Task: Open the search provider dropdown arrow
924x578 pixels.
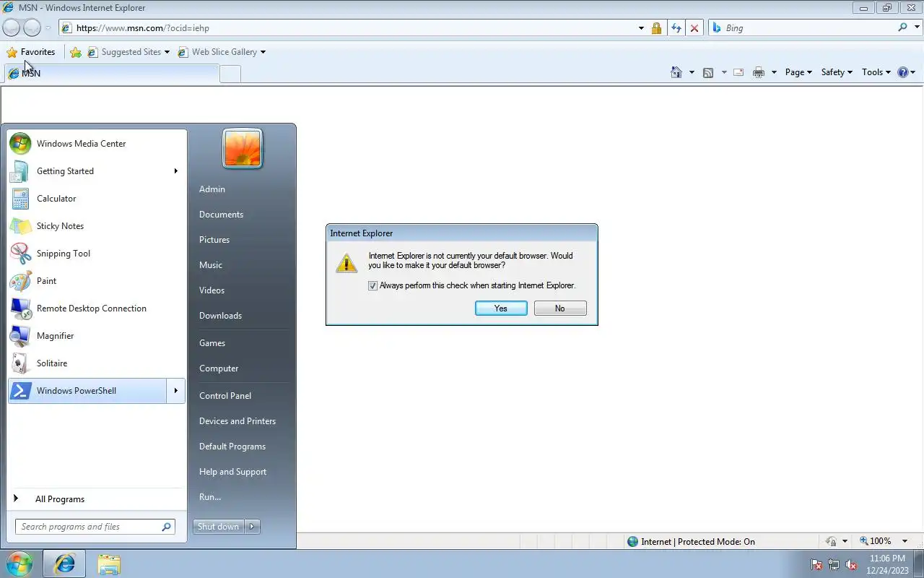Action: [916, 27]
